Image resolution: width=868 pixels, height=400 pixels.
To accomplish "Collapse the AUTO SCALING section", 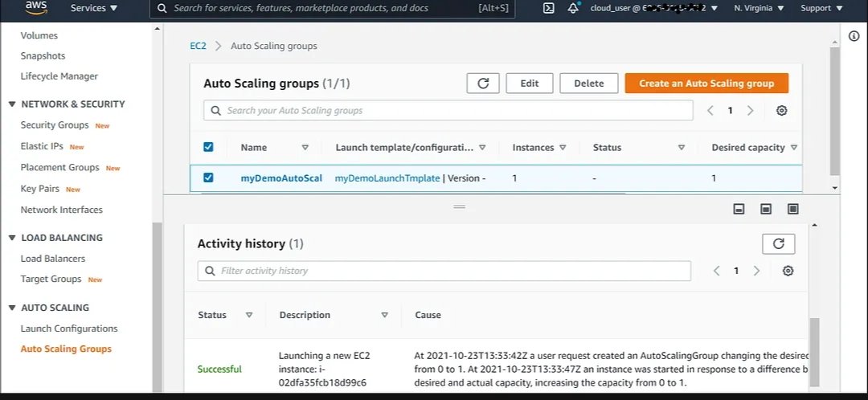I will click(x=12, y=308).
